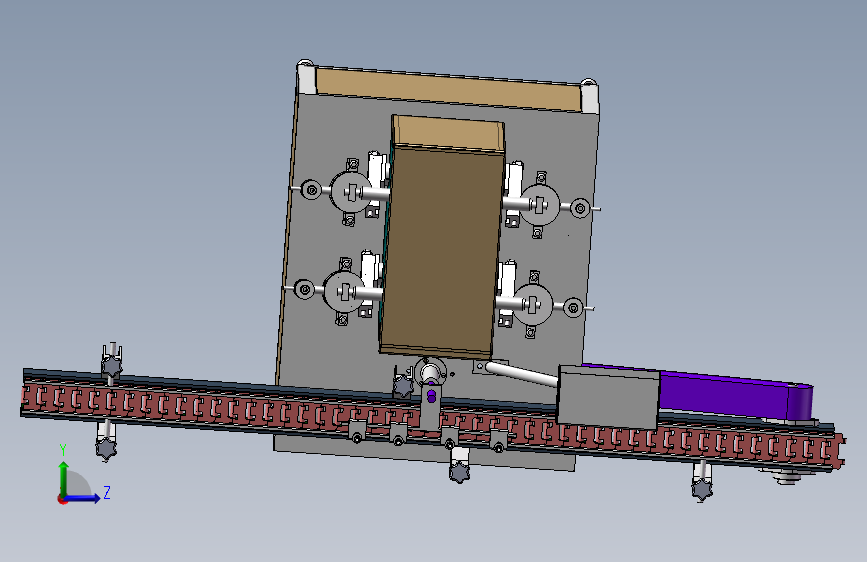Select the dark brown carton front face
The image size is (867, 562).
443,251
